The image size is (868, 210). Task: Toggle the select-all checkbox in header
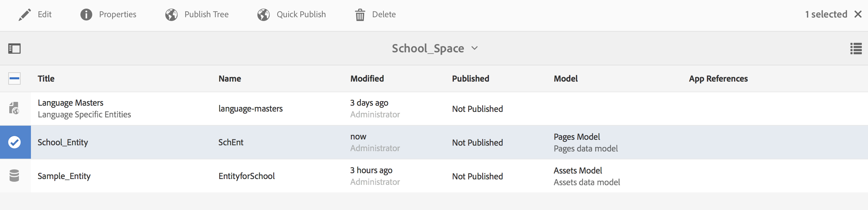click(x=14, y=78)
